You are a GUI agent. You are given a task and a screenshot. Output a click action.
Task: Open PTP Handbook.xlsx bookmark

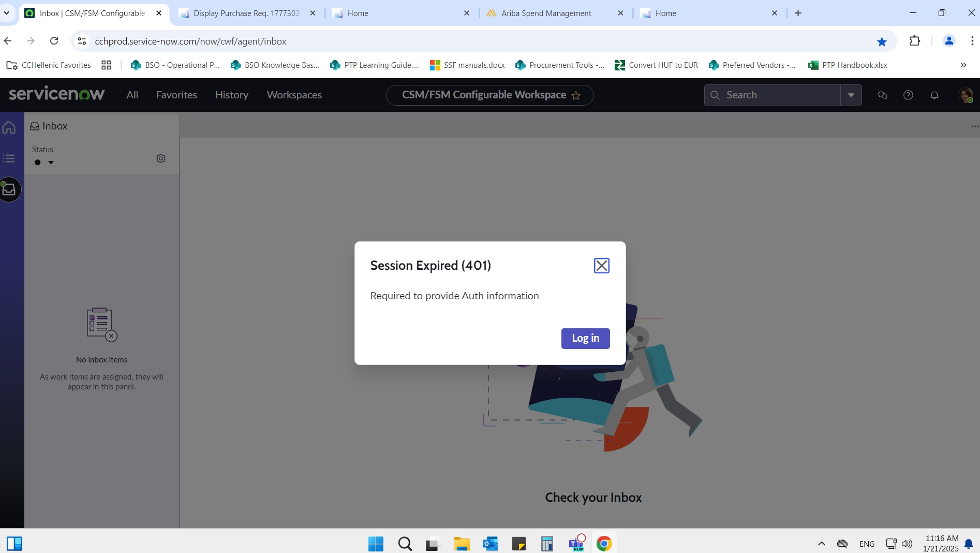click(x=848, y=65)
